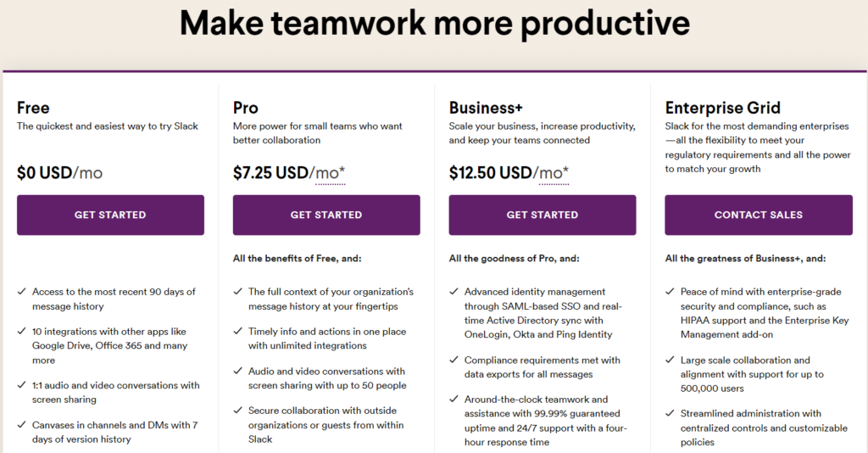Click Get Started under the Free plan
Image resolution: width=868 pixels, height=453 pixels.
click(x=110, y=215)
